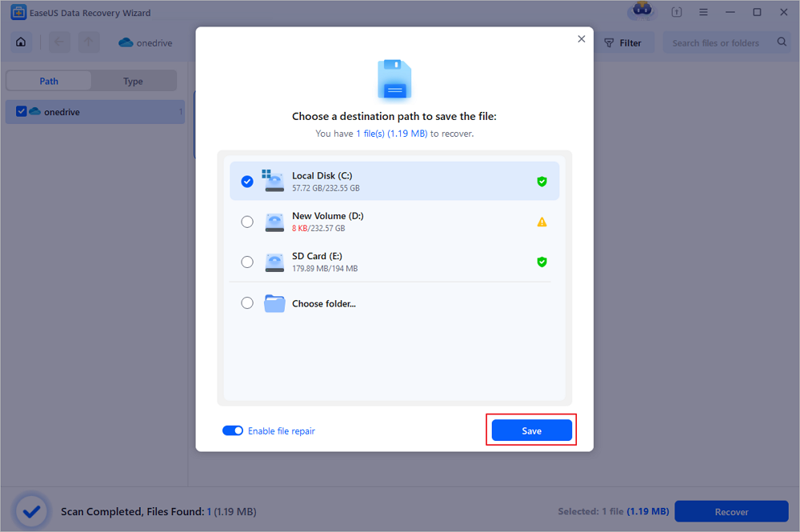Click the Scan Completed status text
Viewport: 800px width, 532px height.
coord(158,511)
